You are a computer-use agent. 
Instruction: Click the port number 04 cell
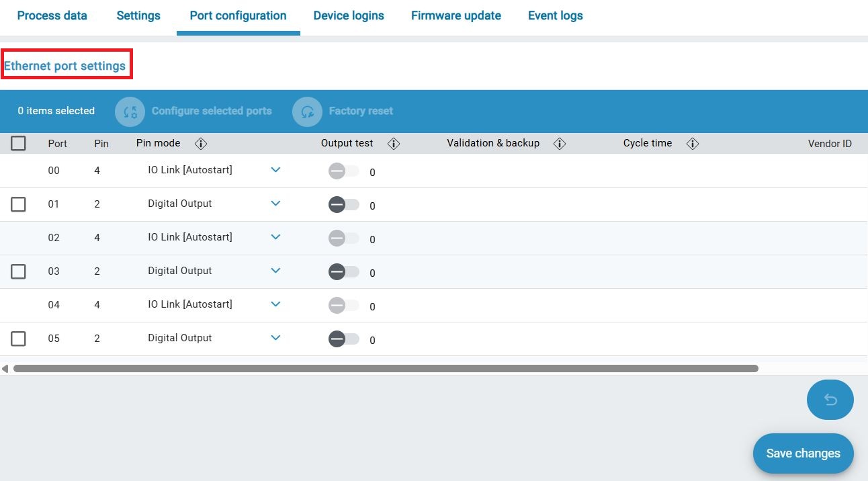coord(54,305)
